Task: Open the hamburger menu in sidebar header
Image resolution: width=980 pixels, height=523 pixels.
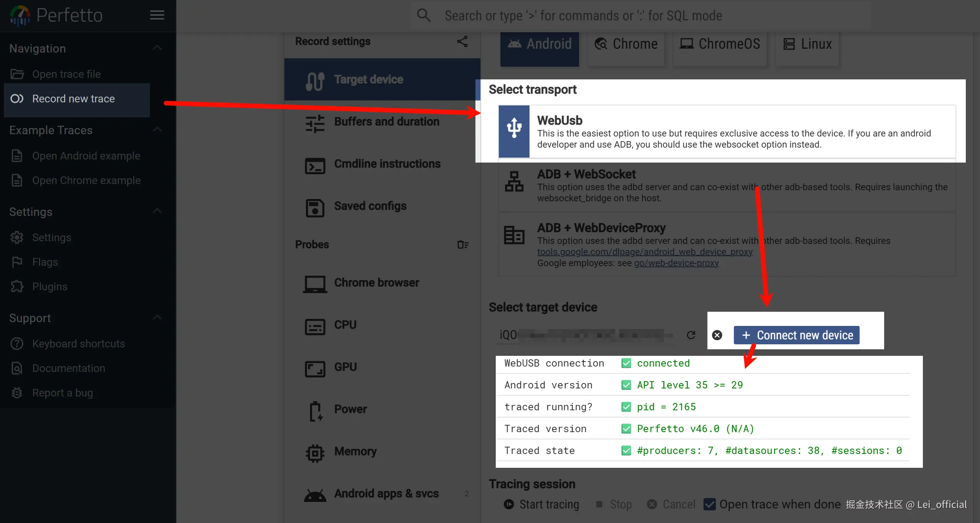Action: (157, 15)
